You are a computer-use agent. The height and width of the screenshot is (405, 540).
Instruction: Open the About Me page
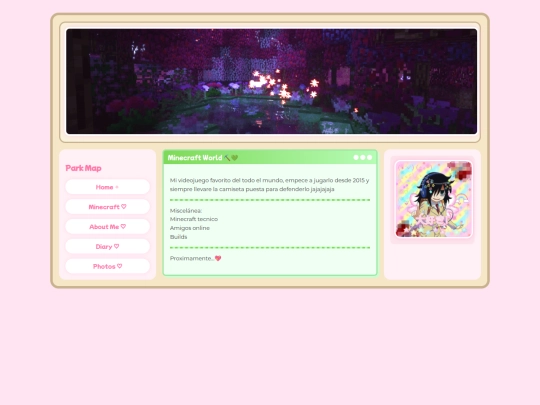pos(107,227)
